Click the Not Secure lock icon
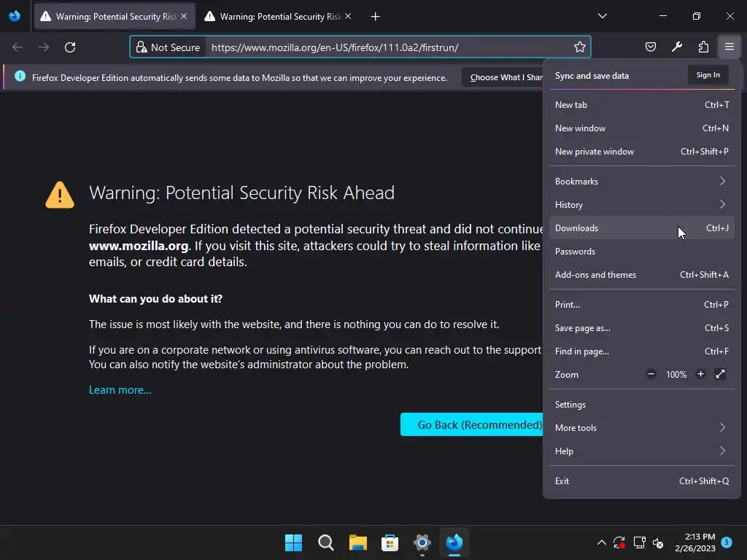Screen dimensions: 747x560 tap(142, 47)
